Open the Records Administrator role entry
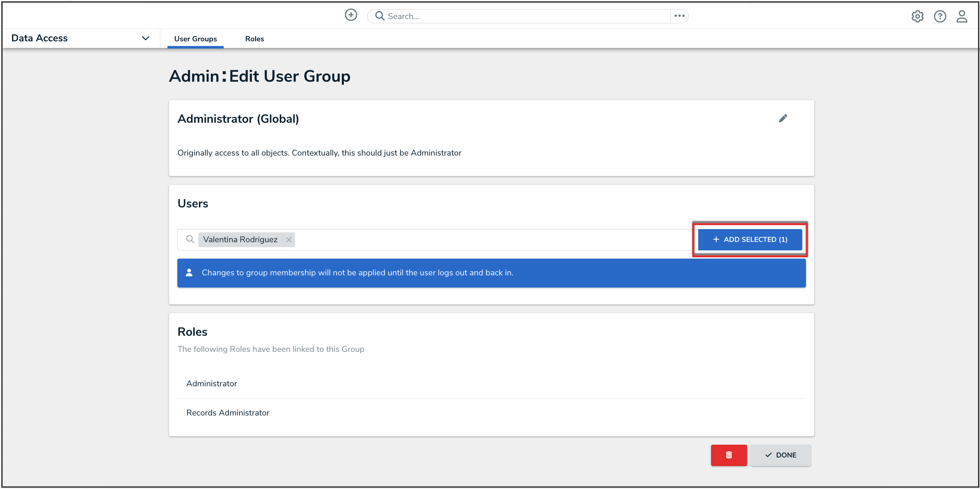This screenshot has height=489, width=980. [x=228, y=413]
